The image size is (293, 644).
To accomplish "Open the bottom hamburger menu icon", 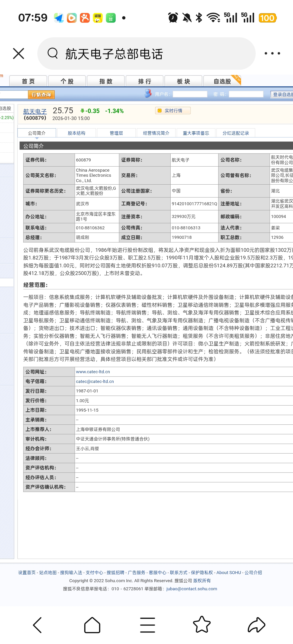I will tap(147, 625).
